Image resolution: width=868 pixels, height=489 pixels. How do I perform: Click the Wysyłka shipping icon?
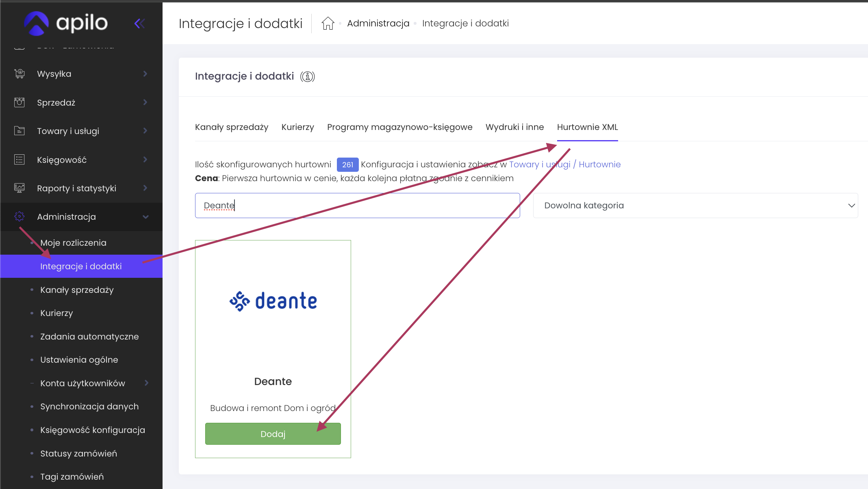point(20,74)
